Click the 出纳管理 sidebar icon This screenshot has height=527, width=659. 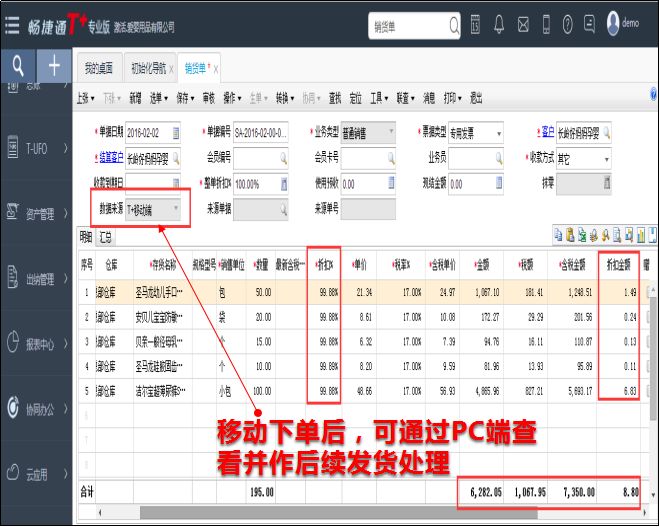tap(13, 277)
